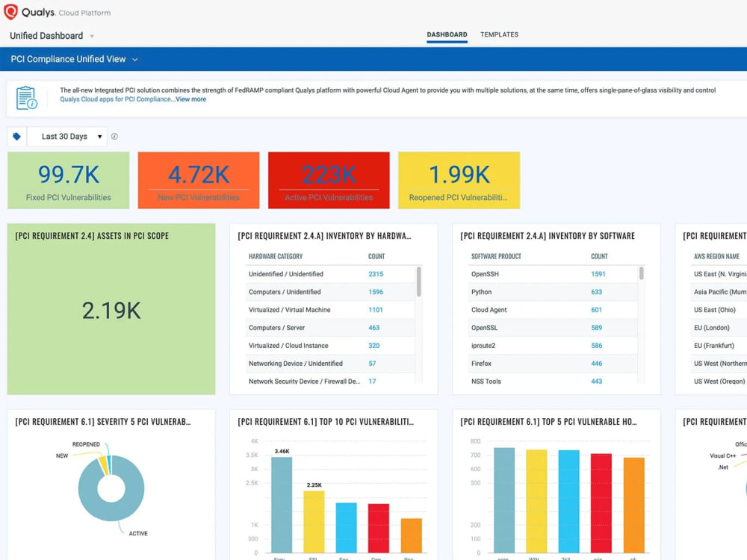Click the info icon beside Last 30 Days

pyautogui.click(x=114, y=137)
